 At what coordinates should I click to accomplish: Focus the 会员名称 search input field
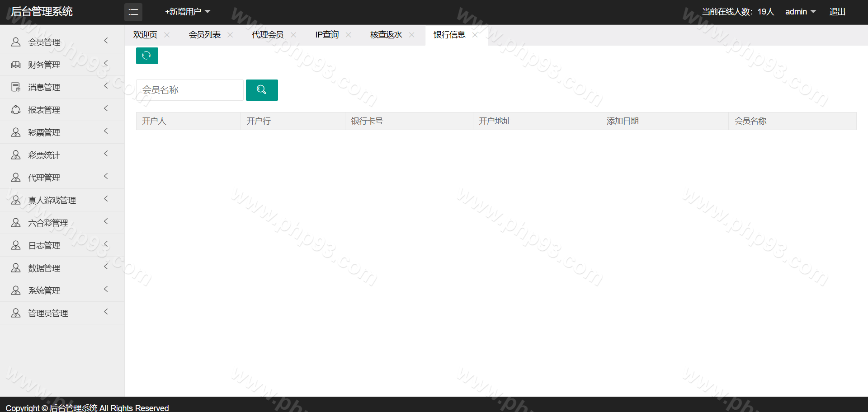pyautogui.click(x=190, y=90)
